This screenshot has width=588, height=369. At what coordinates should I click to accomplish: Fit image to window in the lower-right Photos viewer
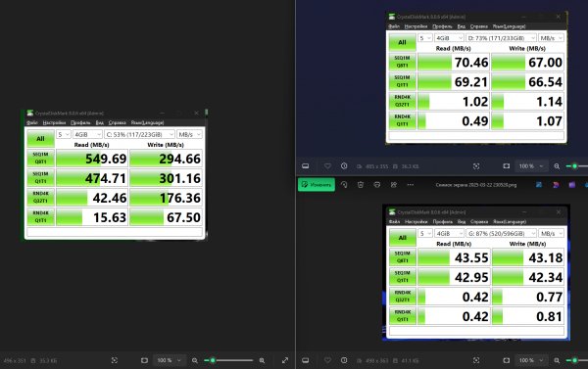[507, 360]
